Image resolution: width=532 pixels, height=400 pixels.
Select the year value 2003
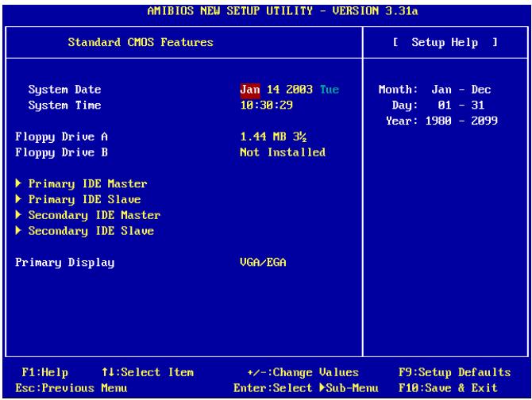click(x=299, y=90)
